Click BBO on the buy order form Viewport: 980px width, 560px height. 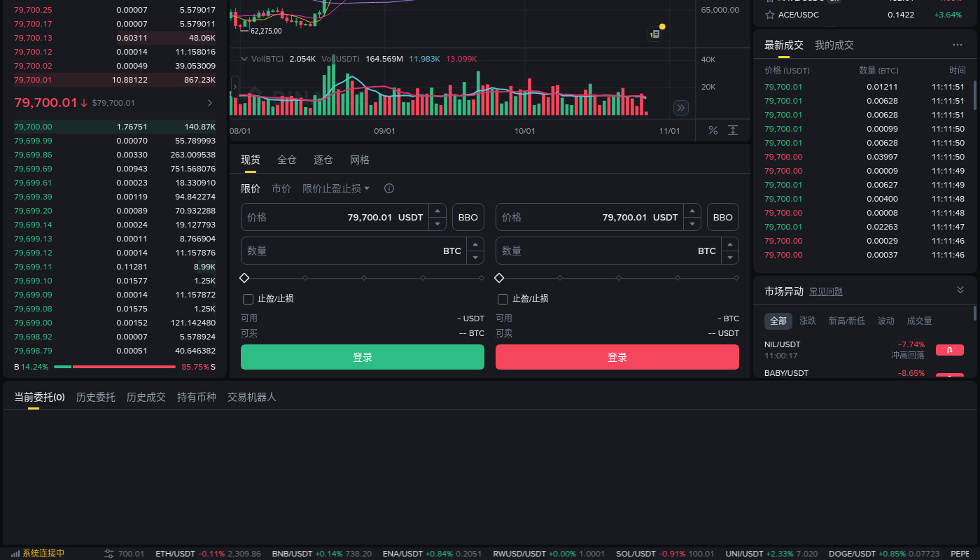point(468,217)
